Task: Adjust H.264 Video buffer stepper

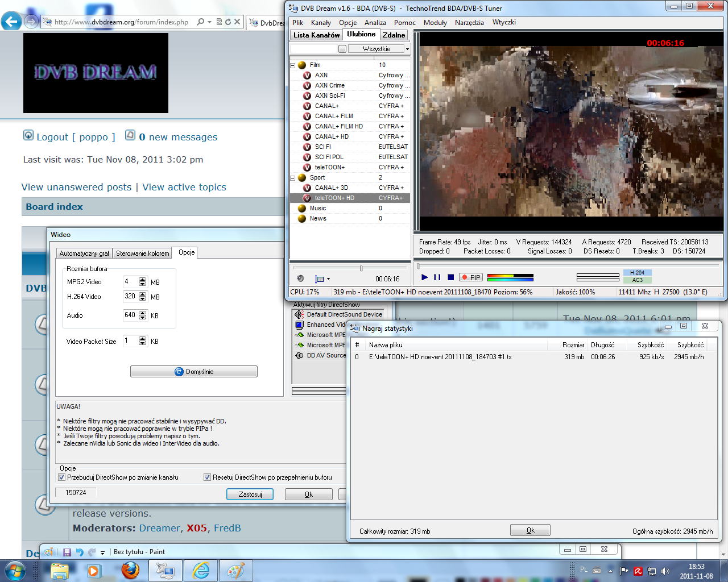Action: pyautogui.click(x=143, y=297)
